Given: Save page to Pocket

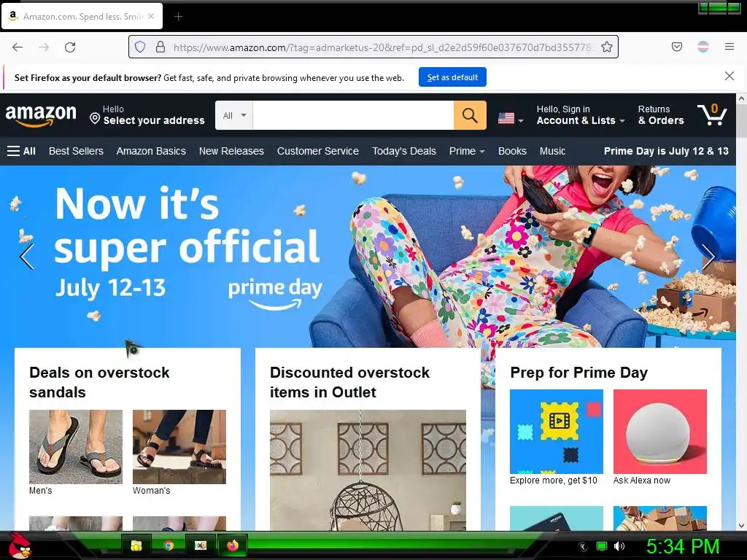Looking at the screenshot, I should 677,47.
